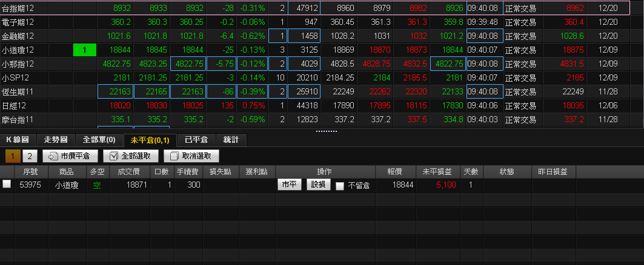The width and height of the screenshot is (644, 265).
Task: Open the 走勢圖 tab
Action: click(56, 140)
